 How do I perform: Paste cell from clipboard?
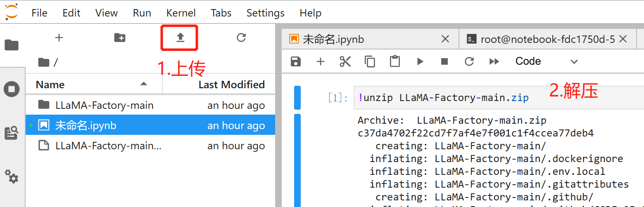(x=395, y=61)
